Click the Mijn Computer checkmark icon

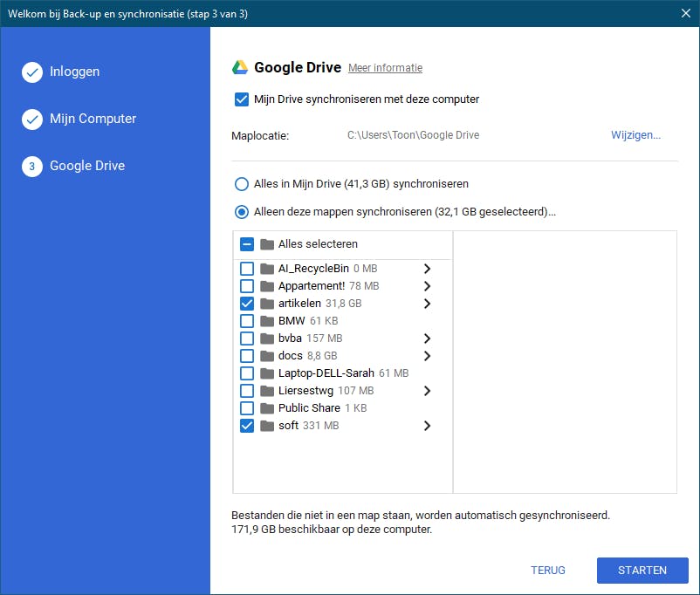click(32, 120)
